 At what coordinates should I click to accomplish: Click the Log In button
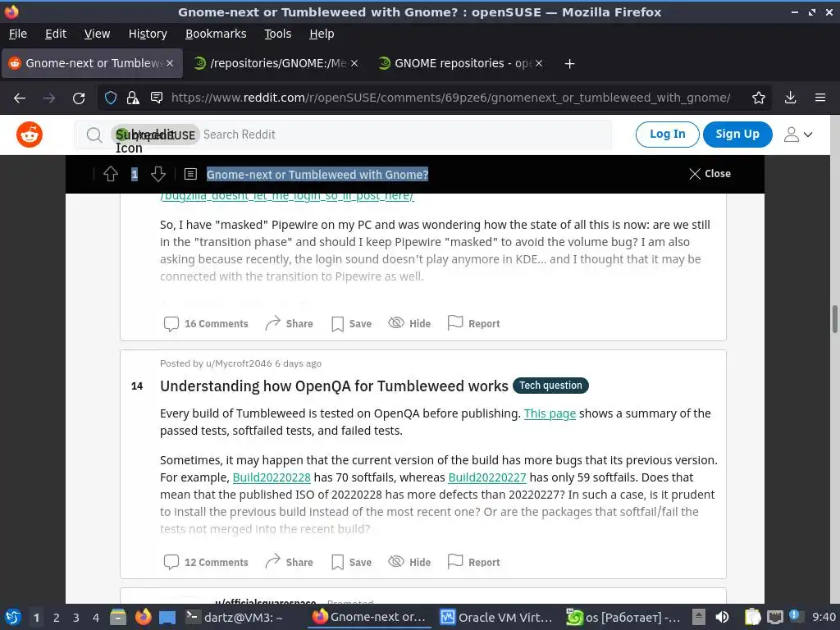[667, 134]
